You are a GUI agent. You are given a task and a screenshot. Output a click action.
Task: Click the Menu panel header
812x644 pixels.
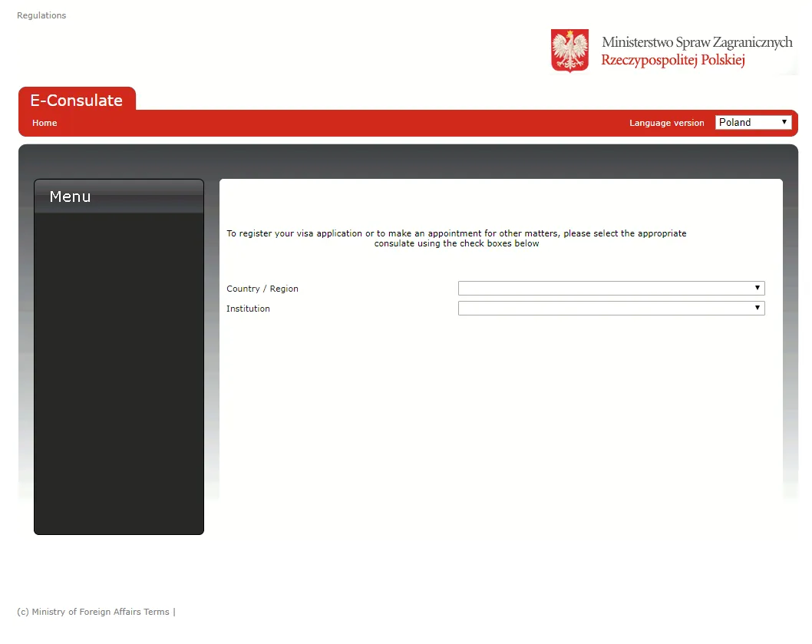(119, 197)
